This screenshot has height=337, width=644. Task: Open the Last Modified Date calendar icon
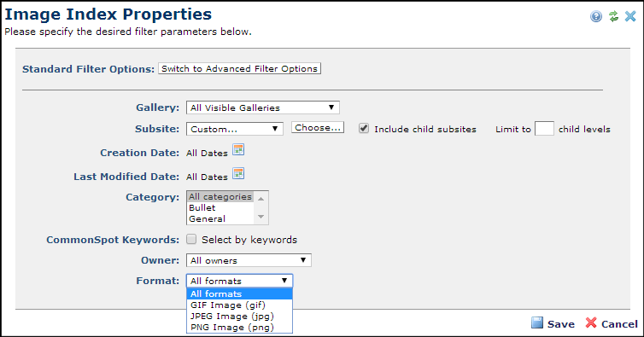tap(238, 174)
